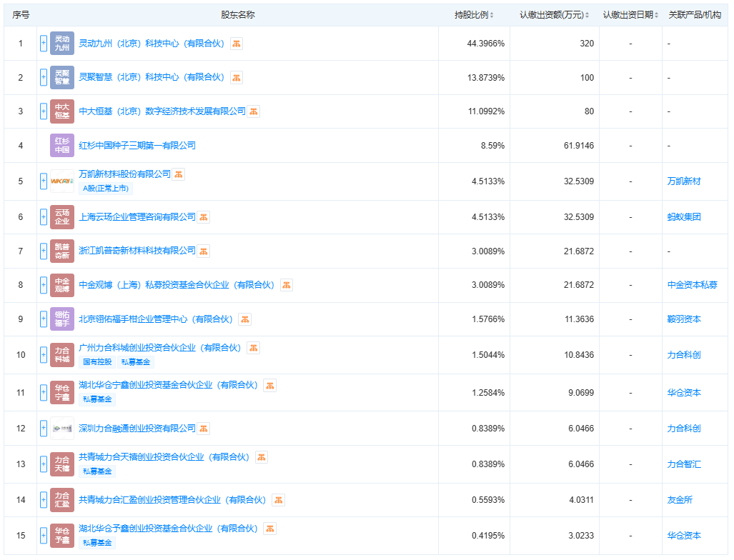Screen dimensions: 734x560
Task: Open equity structure icon beside 湖北华仓宁鑫创业投资基金
Action: (269, 386)
